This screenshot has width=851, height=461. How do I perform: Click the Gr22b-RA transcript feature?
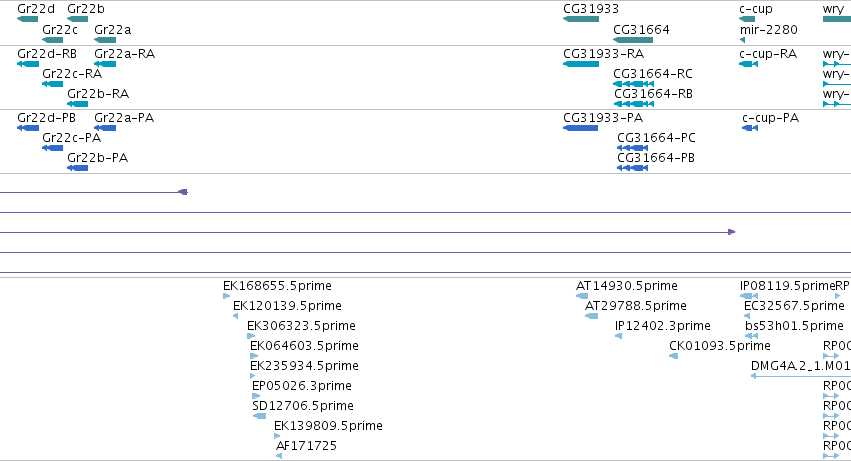78,104
